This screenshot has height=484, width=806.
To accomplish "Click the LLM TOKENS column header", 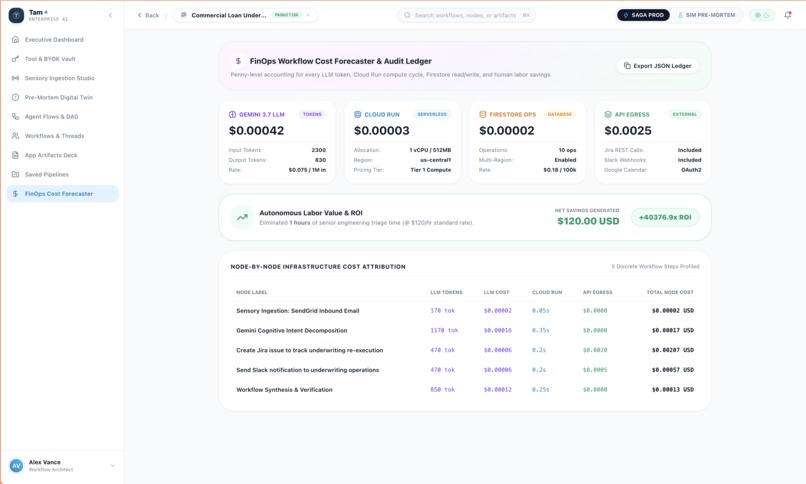I will point(446,292).
